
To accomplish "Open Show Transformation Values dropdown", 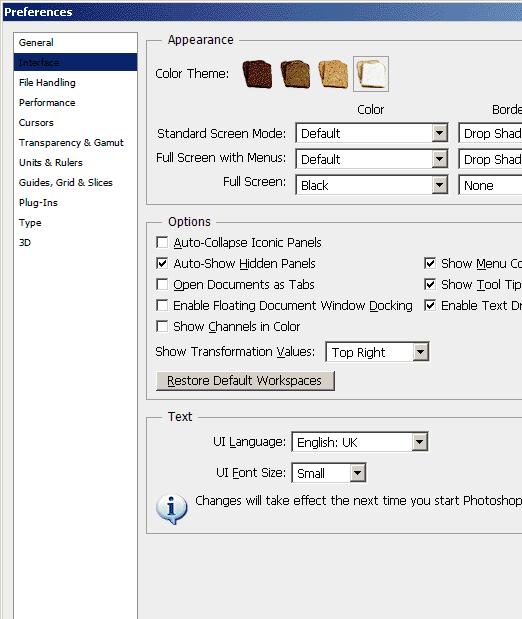I will click(x=377, y=352).
